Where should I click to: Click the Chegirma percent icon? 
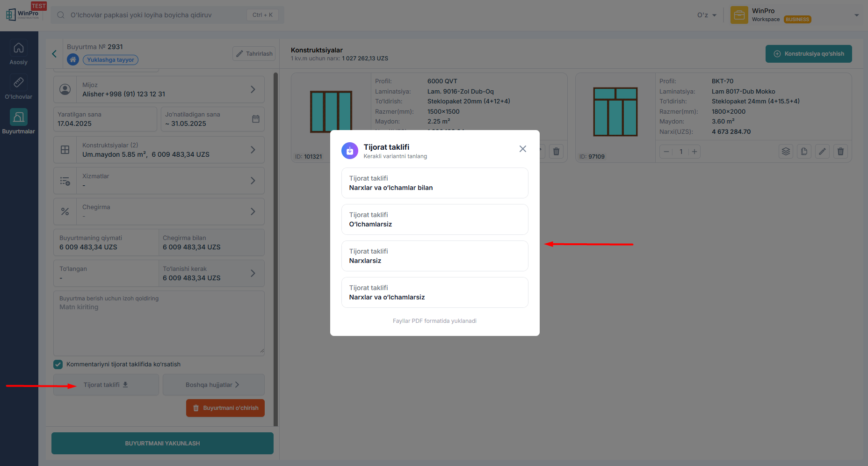pos(65,211)
